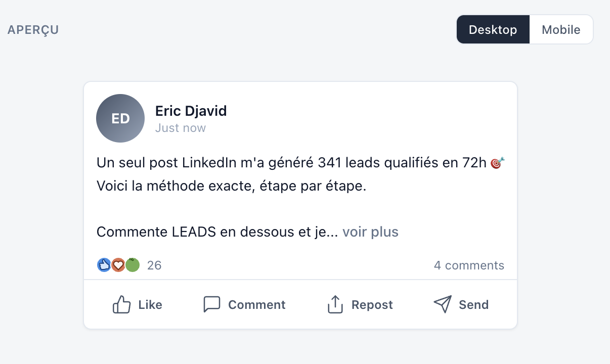Viewport: 610px width, 364px height.
Task: Click the Repost share arrow icon
Action: coord(335,304)
